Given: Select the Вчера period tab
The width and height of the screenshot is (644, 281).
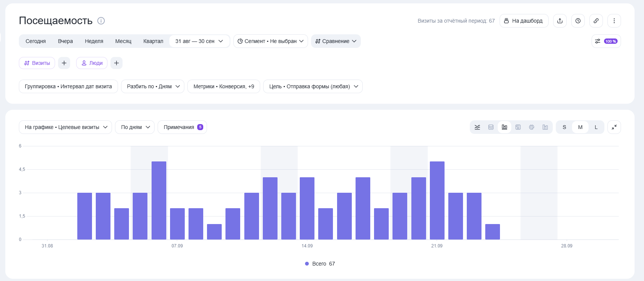Looking at the screenshot, I should [65, 41].
